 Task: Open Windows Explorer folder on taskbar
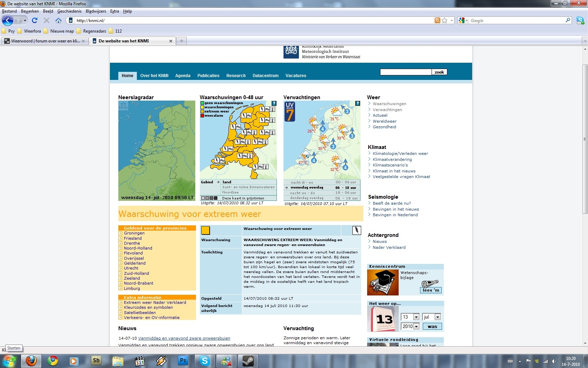[118, 360]
